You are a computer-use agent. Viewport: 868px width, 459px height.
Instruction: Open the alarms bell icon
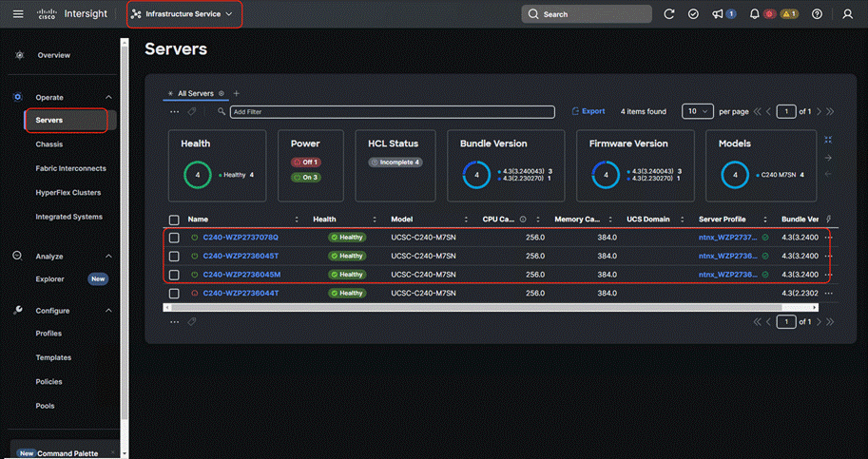[754, 14]
